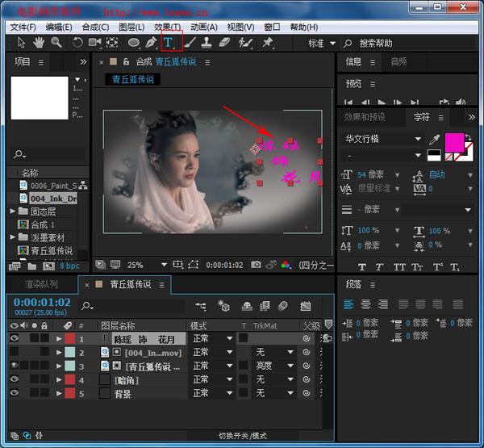
Task: Select the Horizontal Type tool
Action: tap(169, 43)
